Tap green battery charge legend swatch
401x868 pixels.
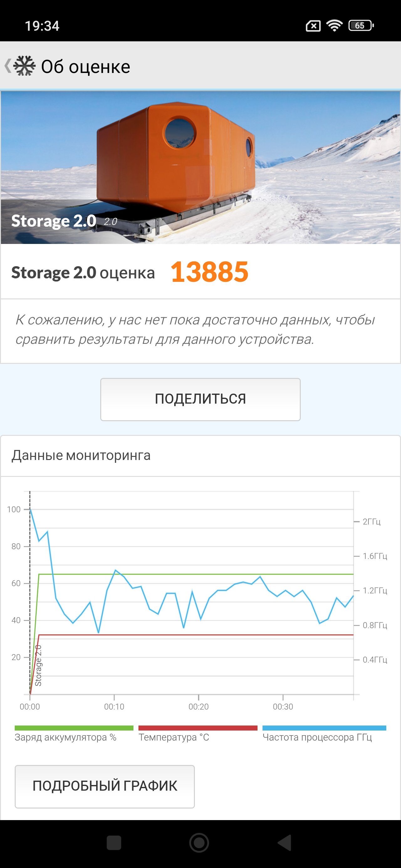pyautogui.click(x=74, y=728)
